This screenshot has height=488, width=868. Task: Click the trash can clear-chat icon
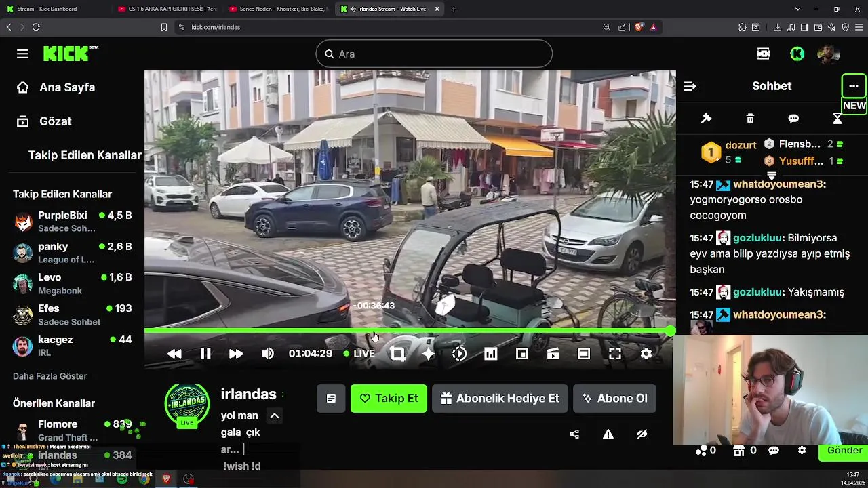(750, 119)
